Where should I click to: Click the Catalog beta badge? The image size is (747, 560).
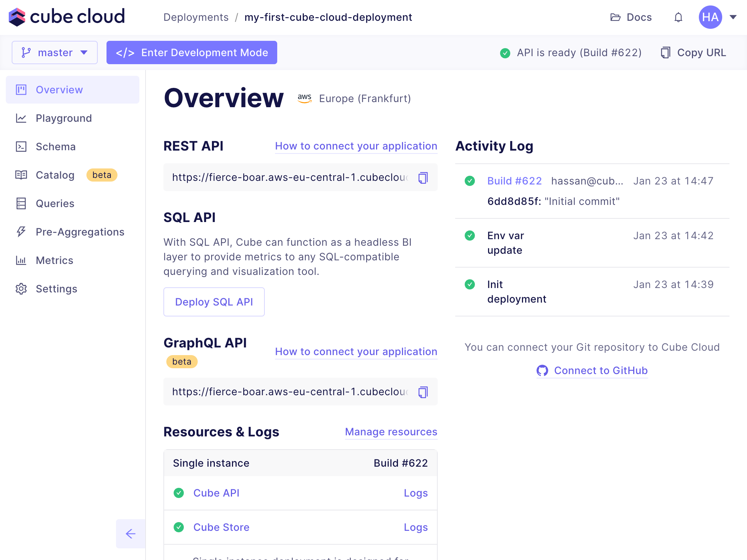(102, 175)
